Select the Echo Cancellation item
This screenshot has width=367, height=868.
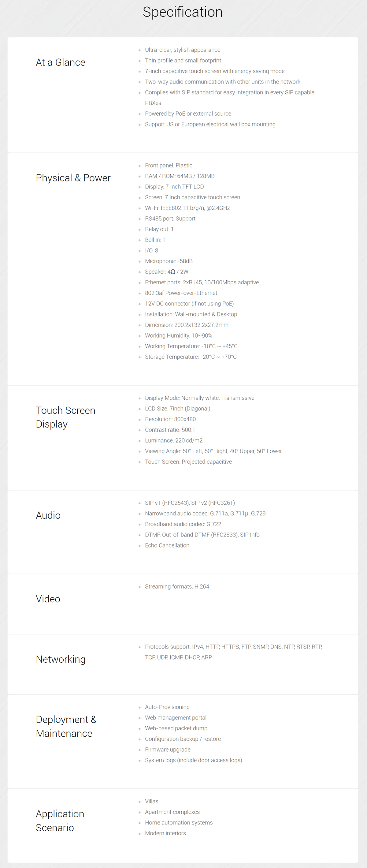tap(167, 545)
